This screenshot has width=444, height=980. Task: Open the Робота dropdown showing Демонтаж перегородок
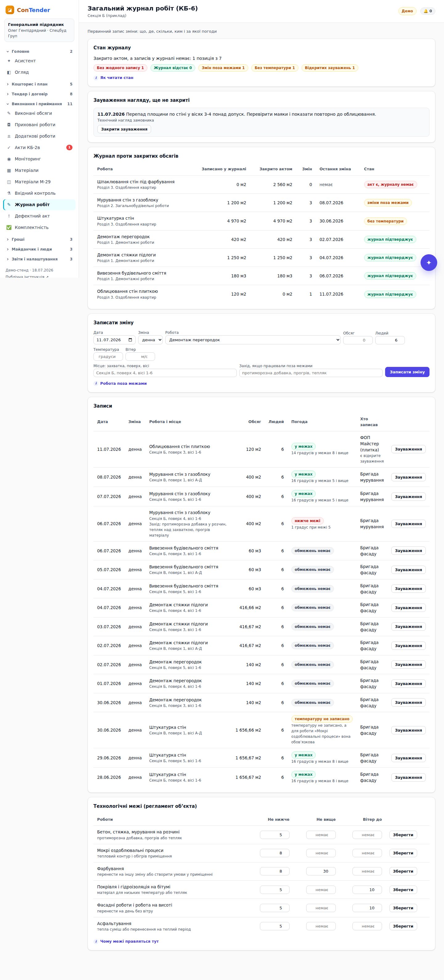point(253,340)
